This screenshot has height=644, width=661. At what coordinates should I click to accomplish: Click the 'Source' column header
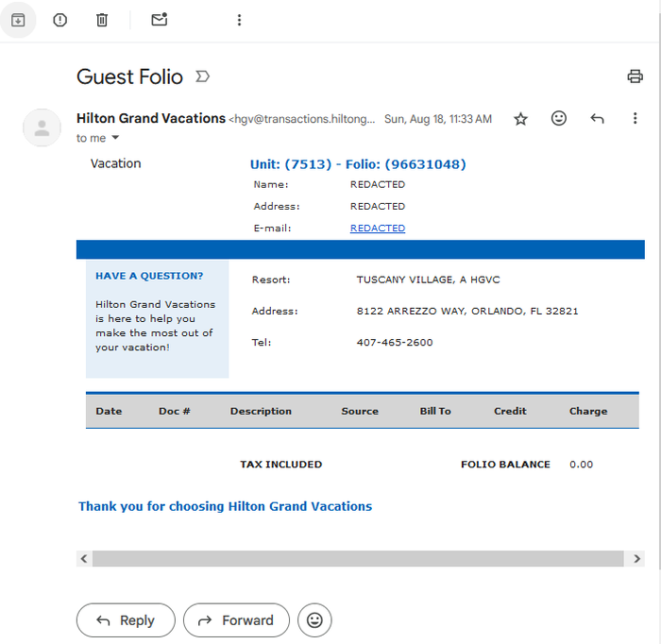point(360,412)
